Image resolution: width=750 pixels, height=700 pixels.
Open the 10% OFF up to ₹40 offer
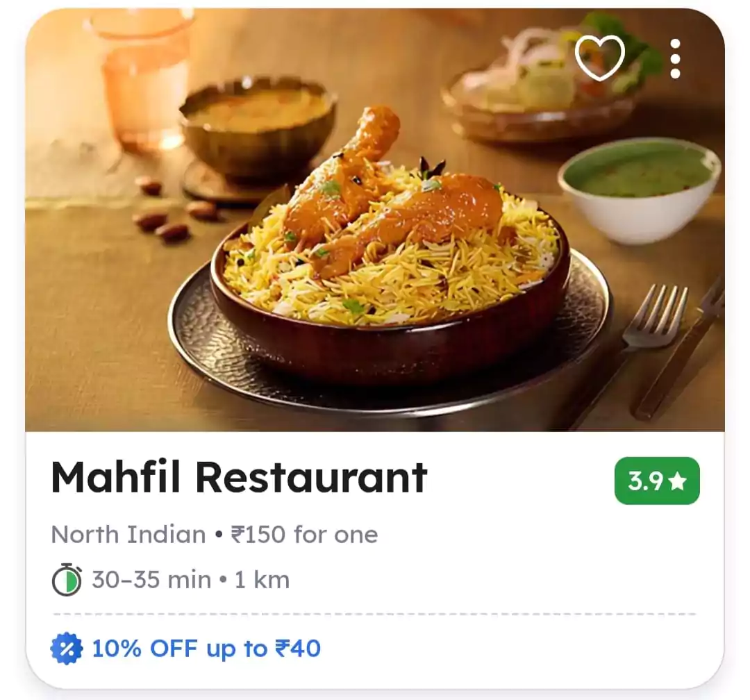point(206,649)
